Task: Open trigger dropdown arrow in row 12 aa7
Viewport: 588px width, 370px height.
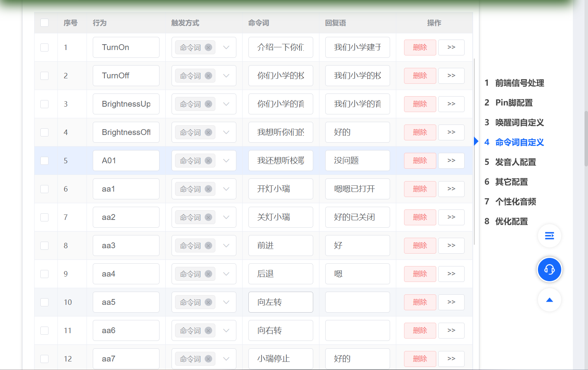Action: click(x=226, y=359)
